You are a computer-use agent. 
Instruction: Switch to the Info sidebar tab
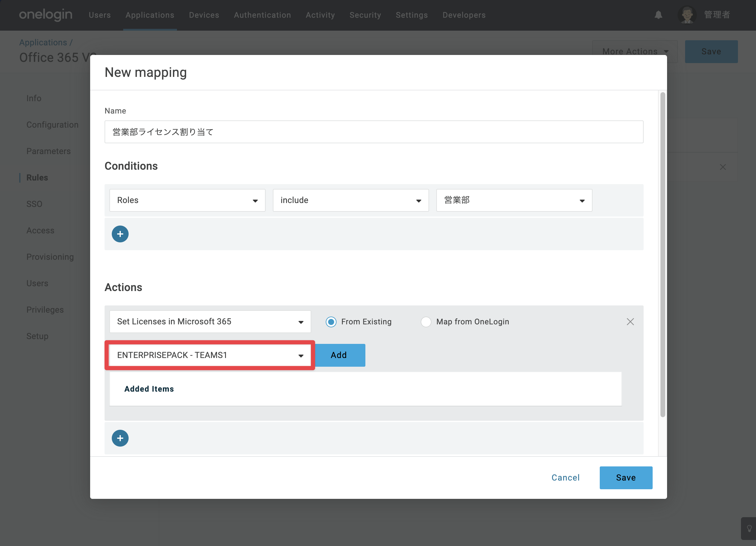(34, 98)
